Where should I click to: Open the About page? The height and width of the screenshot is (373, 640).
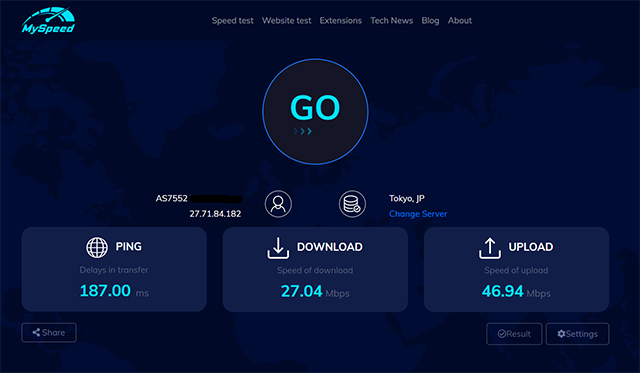coord(460,21)
